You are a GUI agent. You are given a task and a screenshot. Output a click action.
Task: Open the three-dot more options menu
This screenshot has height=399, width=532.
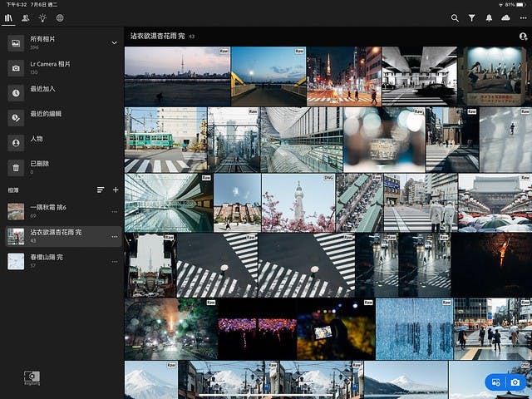[x=522, y=17]
